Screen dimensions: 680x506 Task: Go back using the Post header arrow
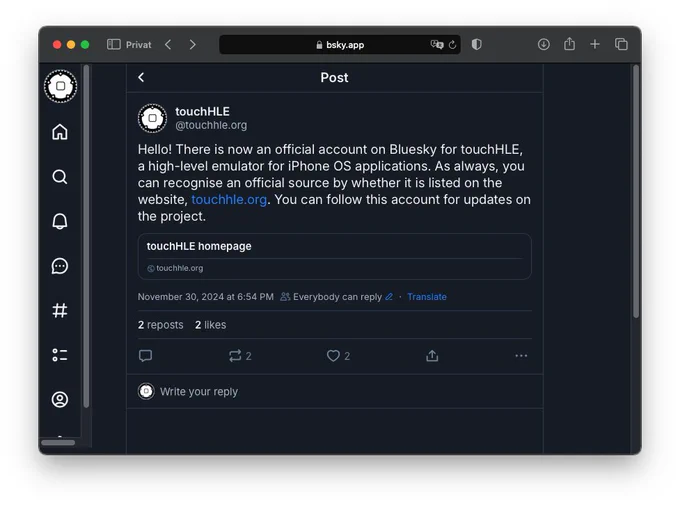tap(141, 77)
